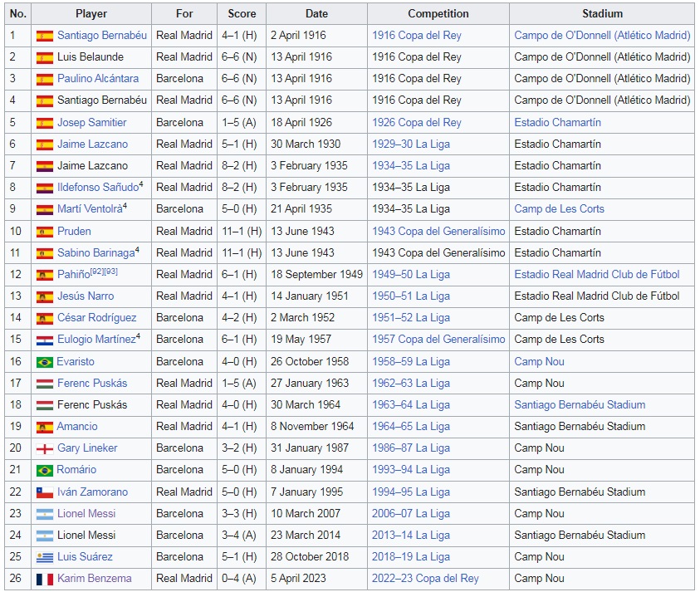Click the Spain flag next to Pruden
Image resolution: width=700 pixels, height=592 pixels.
click(45, 232)
